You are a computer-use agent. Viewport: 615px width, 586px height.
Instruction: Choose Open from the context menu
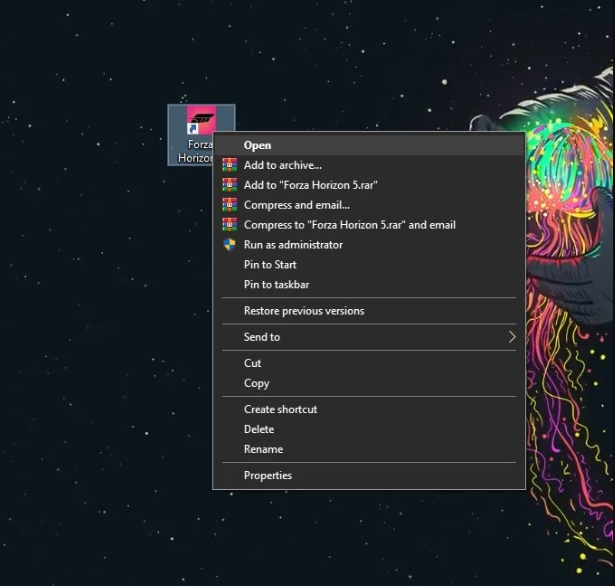coord(369,145)
